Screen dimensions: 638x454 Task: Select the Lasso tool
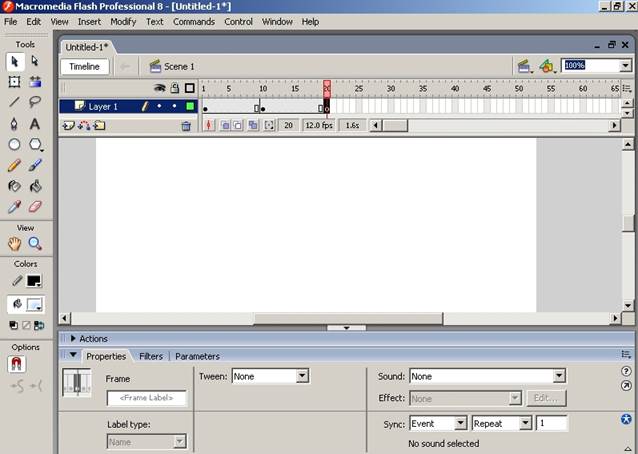coord(35,101)
